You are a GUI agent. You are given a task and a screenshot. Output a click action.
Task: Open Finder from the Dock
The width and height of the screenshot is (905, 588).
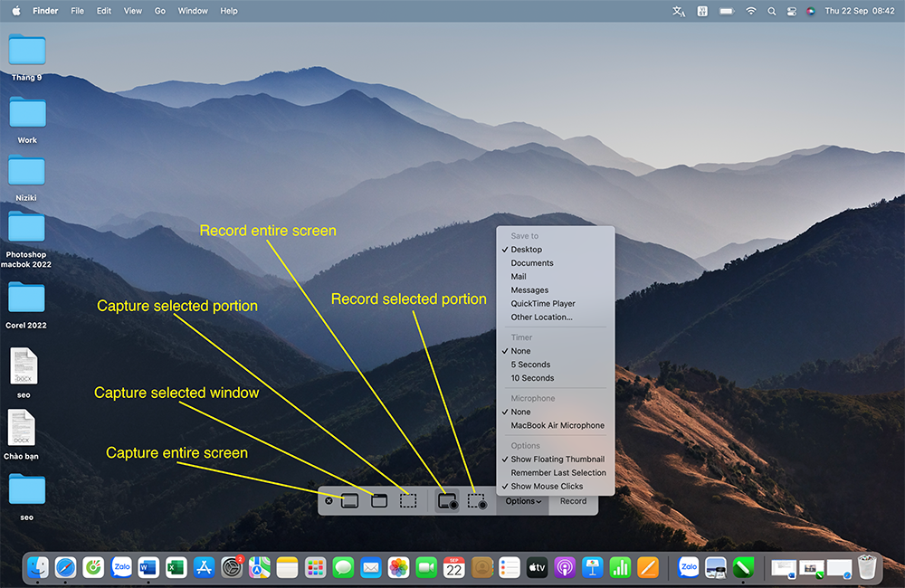pos(38,568)
